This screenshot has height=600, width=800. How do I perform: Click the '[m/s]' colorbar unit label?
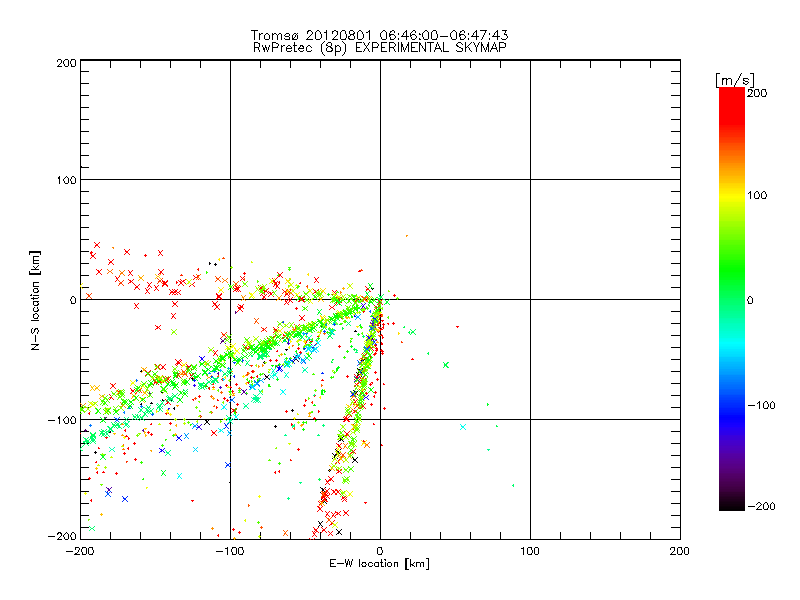click(x=735, y=80)
